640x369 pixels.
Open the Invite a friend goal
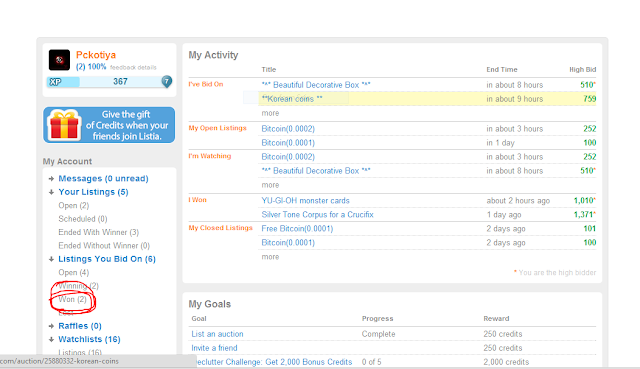[x=214, y=348]
